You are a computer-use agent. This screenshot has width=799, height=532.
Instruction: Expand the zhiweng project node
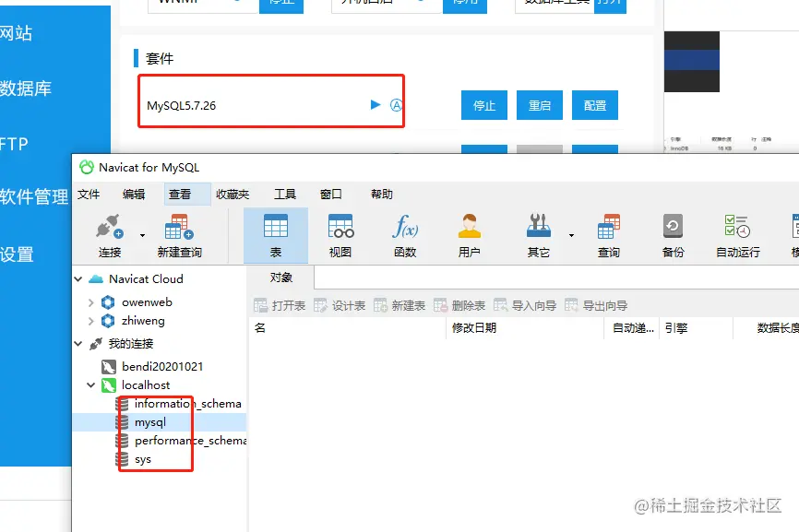tap(91, 321)
